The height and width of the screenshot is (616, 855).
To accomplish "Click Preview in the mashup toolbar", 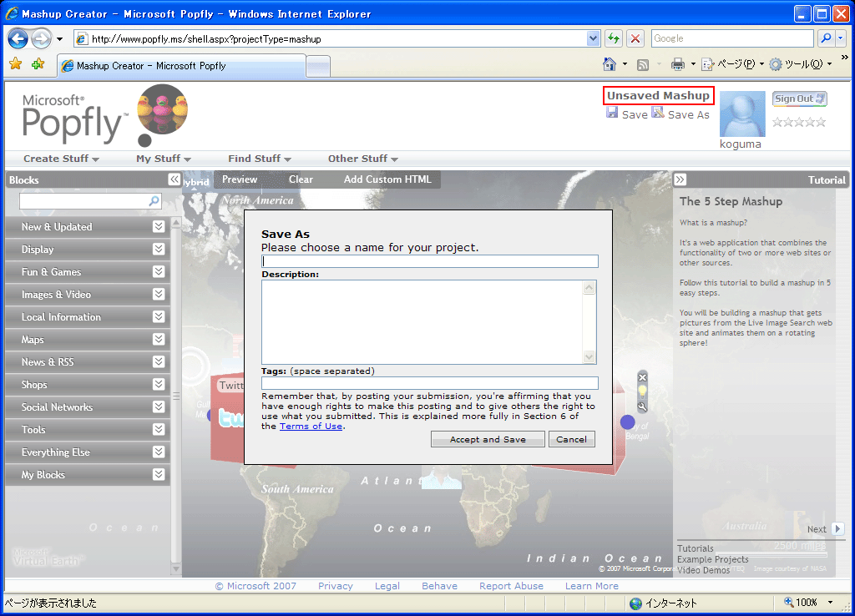I will pyautogui.click(x=240, y=179).
